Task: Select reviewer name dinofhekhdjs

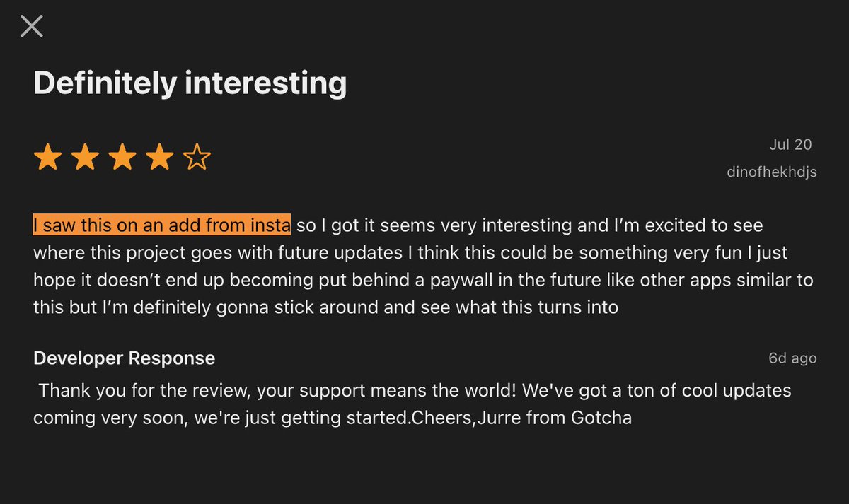Action: [772, 172]
